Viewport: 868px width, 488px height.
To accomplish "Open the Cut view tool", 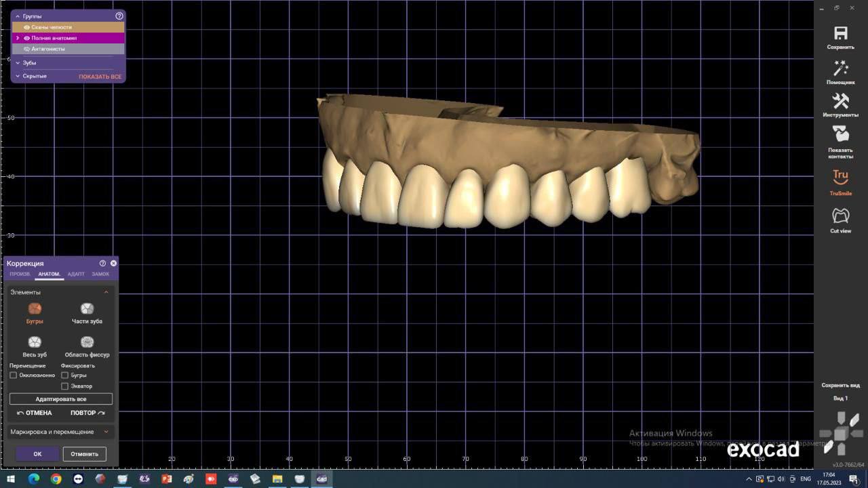I will [x=840, y=216].
